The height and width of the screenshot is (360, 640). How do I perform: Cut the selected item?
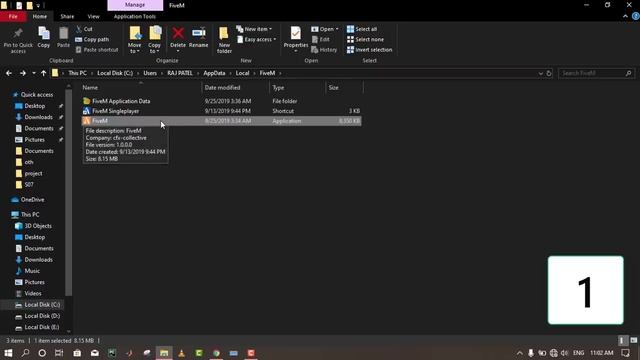[84, 29]
